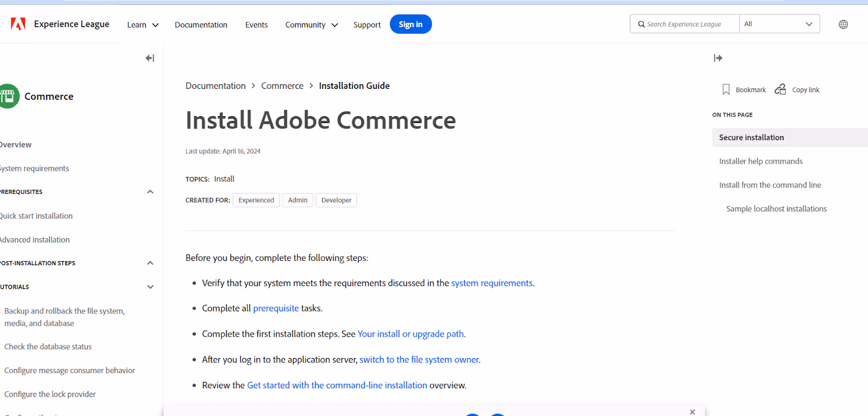Click the Commerce sidebar heading
Screen dimensions: 868x416
[x=49, y=96]
